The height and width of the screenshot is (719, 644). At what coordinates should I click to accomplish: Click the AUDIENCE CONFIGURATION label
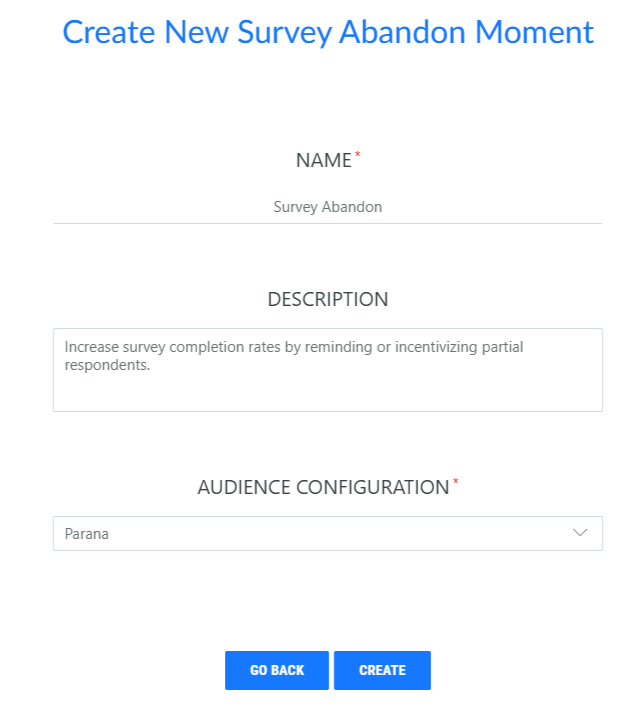(x=323, y=487)
